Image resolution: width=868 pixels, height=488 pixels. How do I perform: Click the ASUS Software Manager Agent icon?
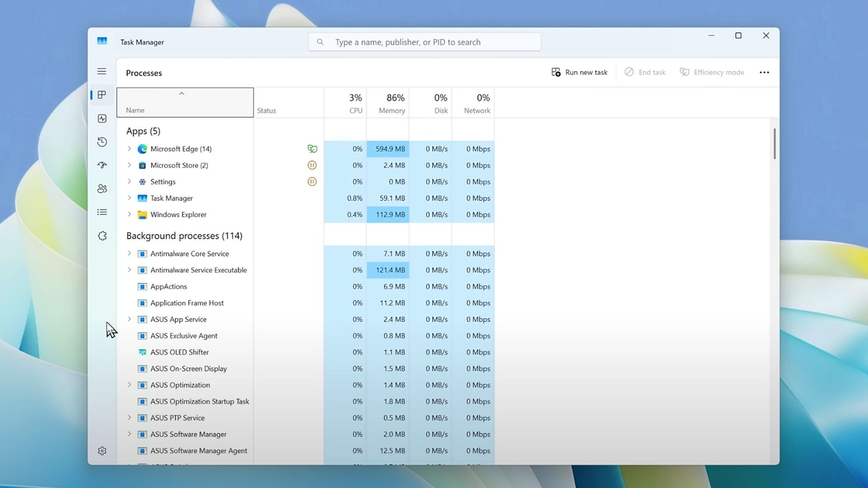point(142,450)
